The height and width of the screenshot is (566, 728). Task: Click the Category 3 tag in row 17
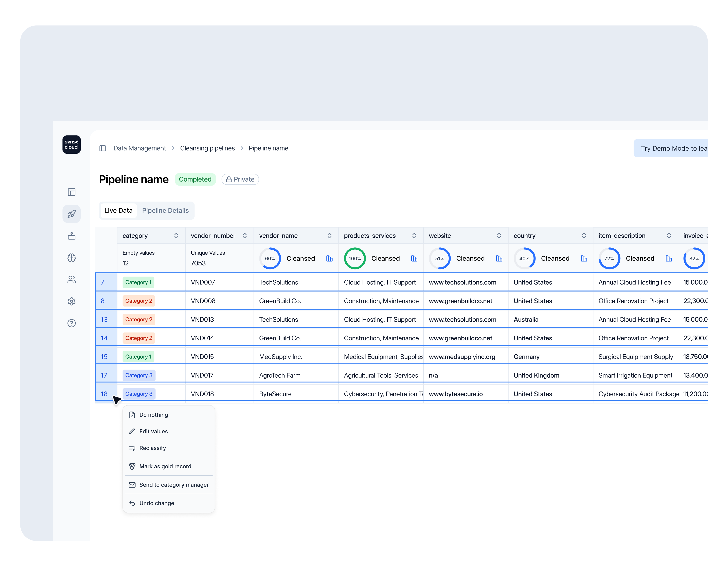(x=139, y=375)
